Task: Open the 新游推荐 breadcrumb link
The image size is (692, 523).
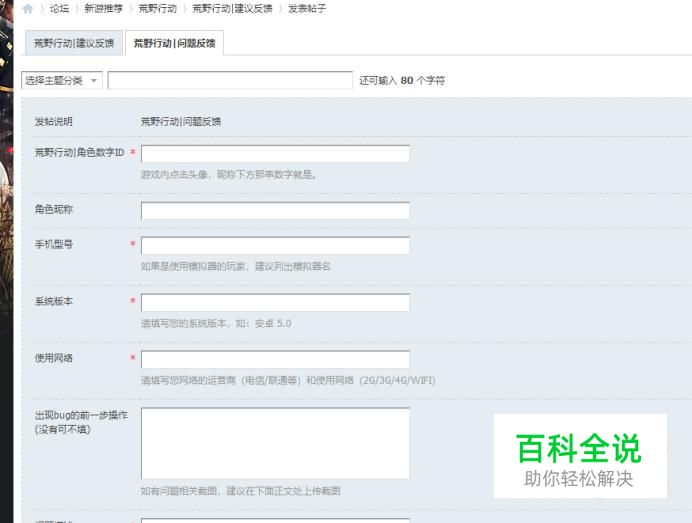Action: click(x=103, y=8)
